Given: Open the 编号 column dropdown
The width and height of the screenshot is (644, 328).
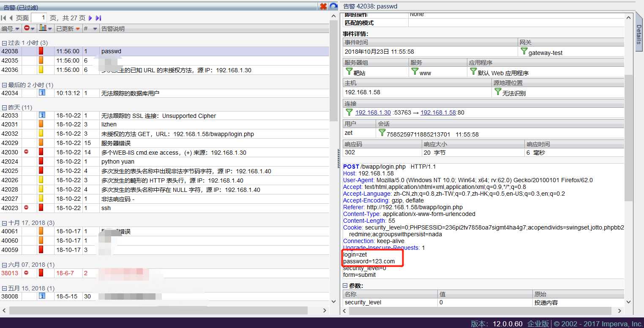Looking at the screenshot, I should [17, 29].
